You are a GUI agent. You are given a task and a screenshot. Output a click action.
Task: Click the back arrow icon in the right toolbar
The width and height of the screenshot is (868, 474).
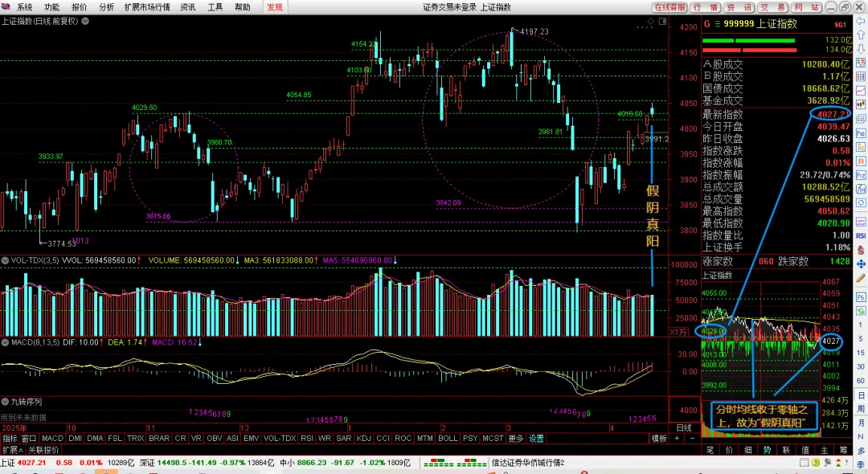pos(861,21)
